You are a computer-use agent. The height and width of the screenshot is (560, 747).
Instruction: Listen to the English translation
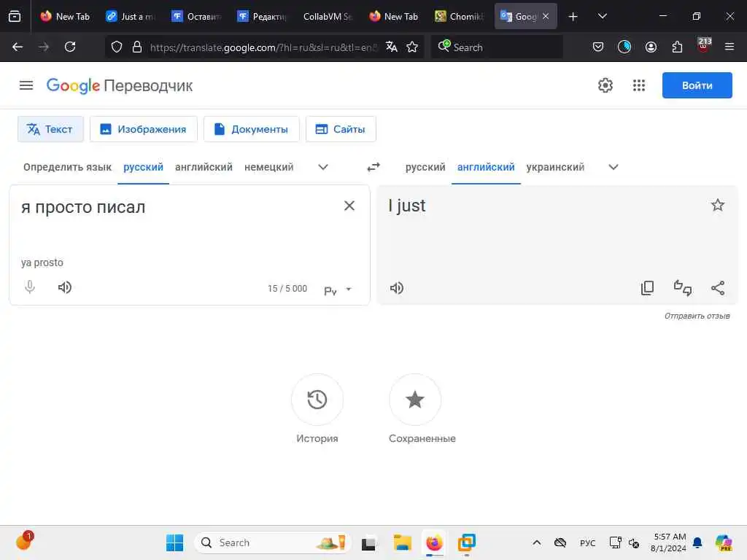pyautogui.click(x=397, y=288)
